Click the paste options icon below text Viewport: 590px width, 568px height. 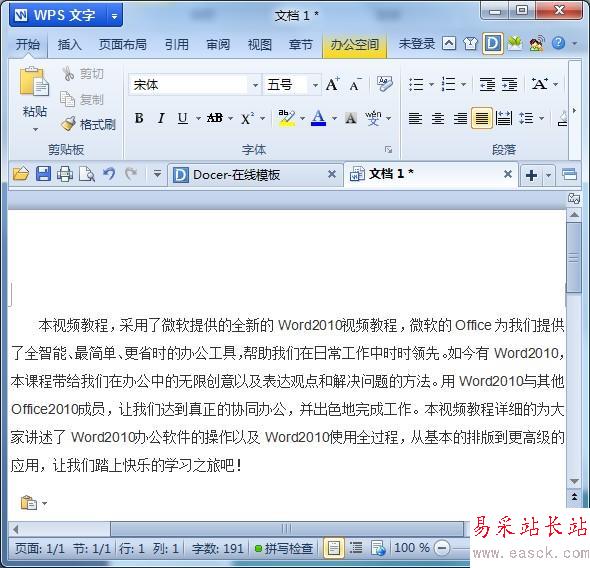29,503
